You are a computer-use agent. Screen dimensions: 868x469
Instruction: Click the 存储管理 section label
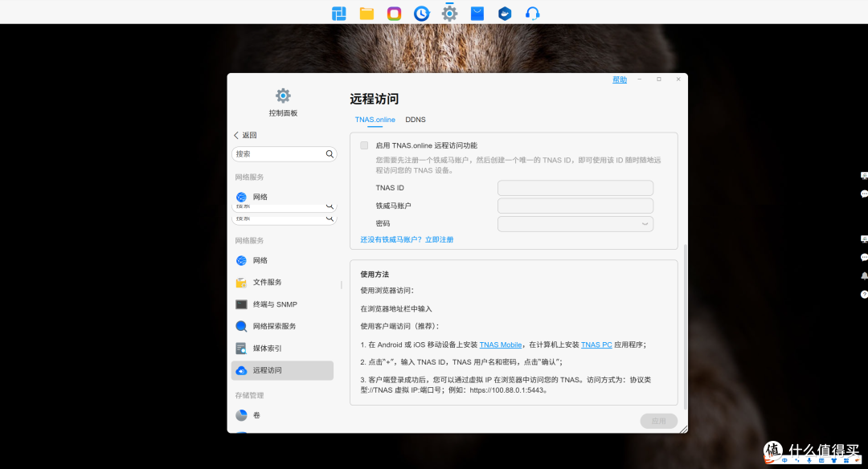pos(249,395)
